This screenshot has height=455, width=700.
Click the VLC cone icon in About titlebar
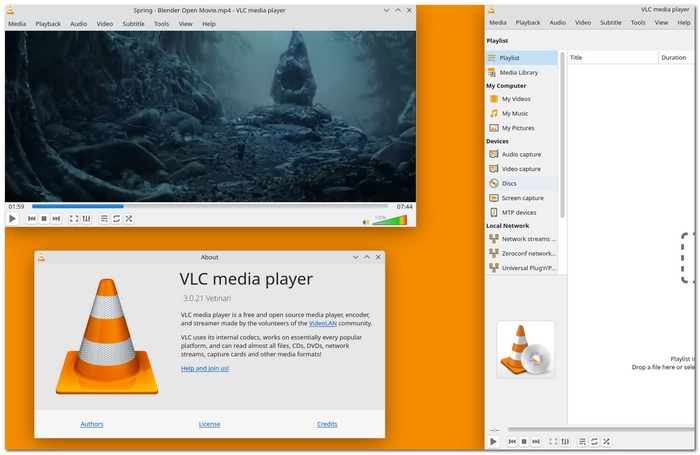pos(41,257)
